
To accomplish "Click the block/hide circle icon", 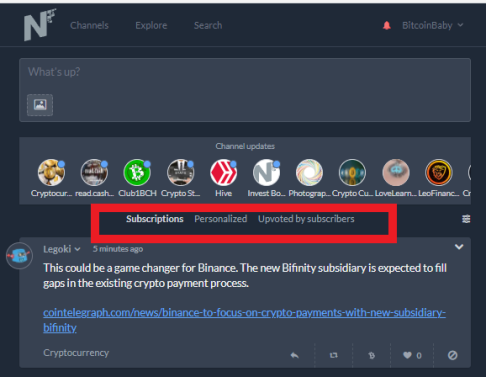I will click(x=452, y=355).
